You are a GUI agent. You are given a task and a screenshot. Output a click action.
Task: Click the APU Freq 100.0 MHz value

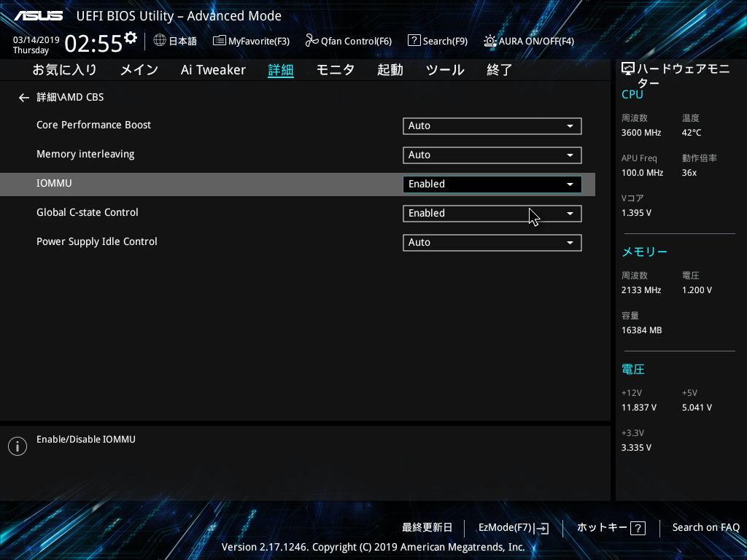[x=642, y=173]
